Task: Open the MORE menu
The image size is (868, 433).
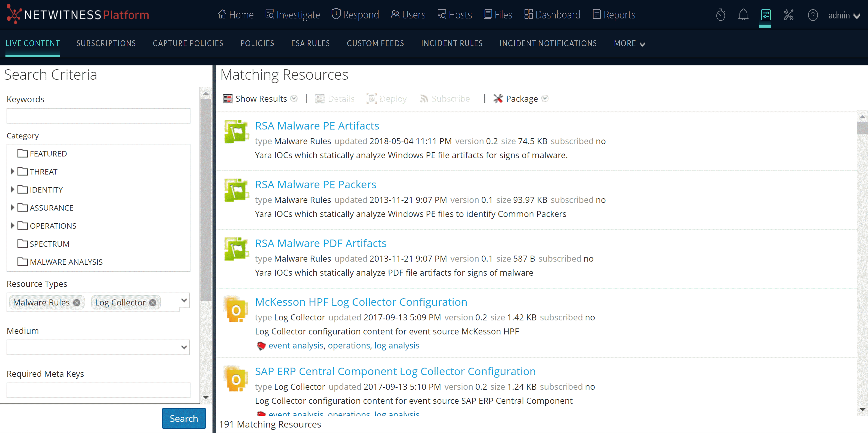Action: 629,43
